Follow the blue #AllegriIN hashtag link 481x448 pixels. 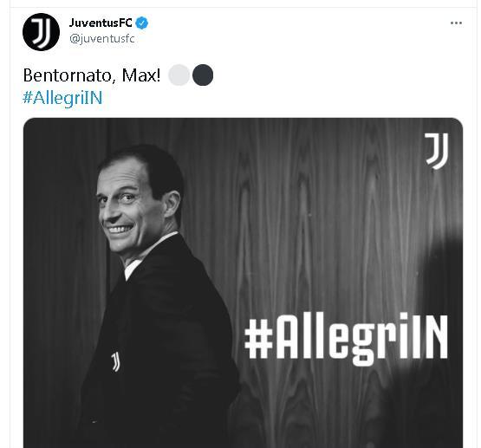[62, 98]
